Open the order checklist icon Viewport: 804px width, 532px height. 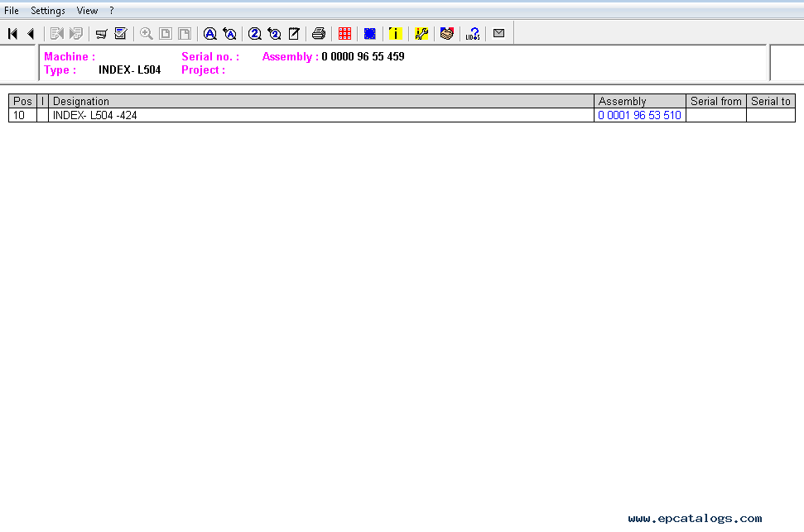pos(121,34)
